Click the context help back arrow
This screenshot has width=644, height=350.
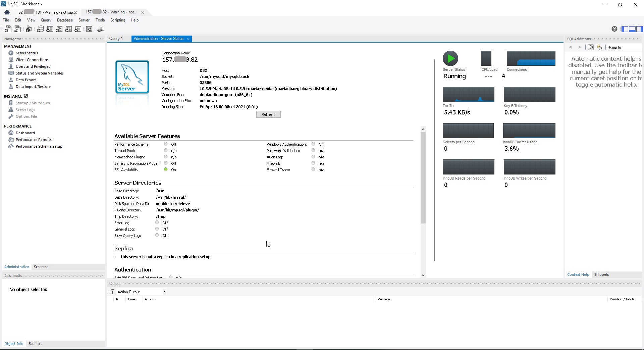coord(571,47)
